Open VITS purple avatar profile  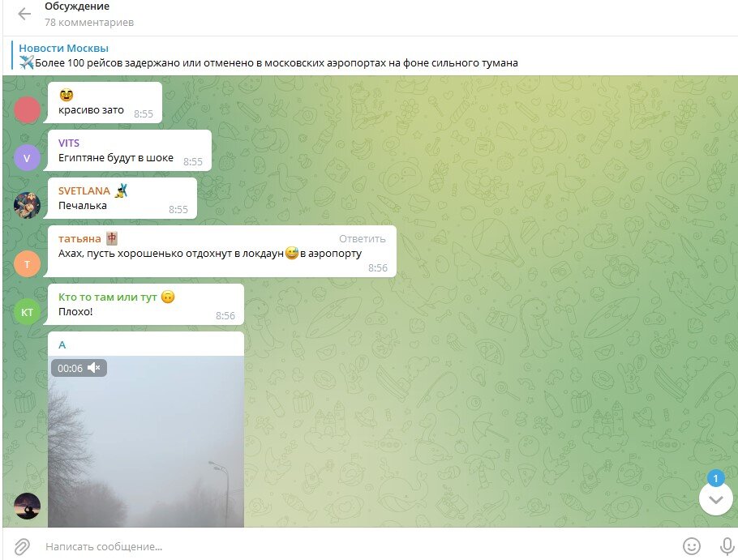point(27,157)
